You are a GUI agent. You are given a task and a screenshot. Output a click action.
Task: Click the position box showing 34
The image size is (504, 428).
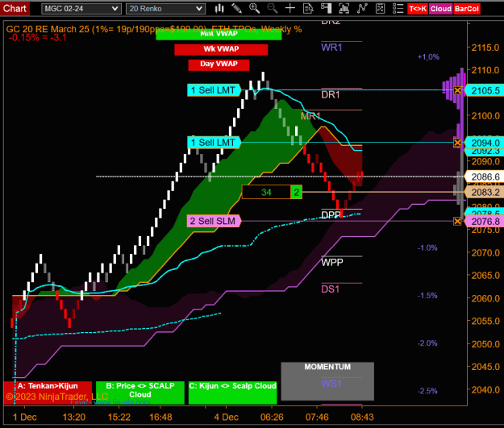(266, 192)
